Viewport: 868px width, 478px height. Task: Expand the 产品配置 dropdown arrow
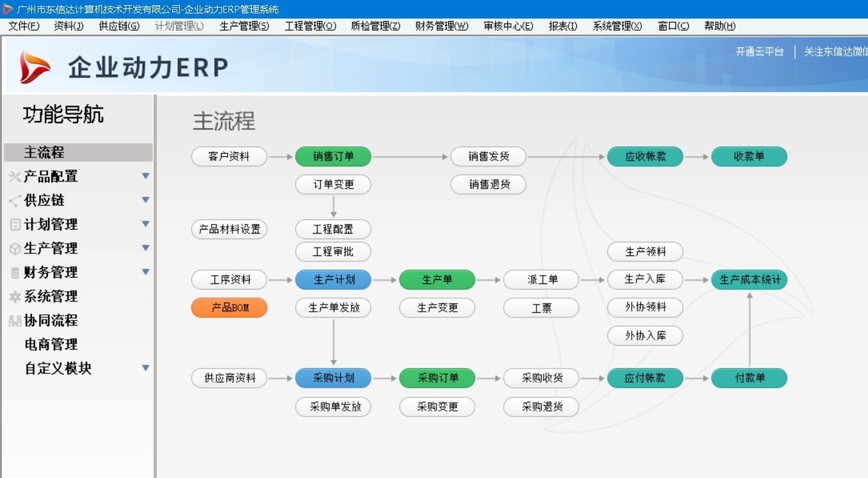(x=145, y=177)
